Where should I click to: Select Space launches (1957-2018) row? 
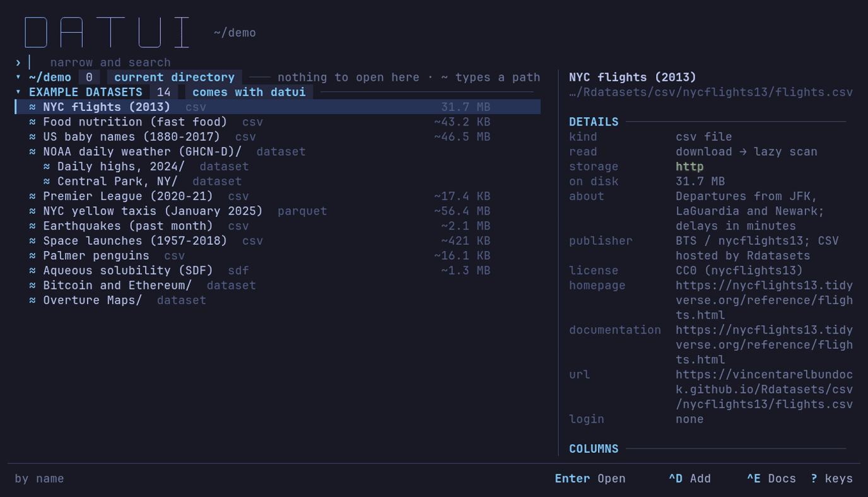coord(278,241)
